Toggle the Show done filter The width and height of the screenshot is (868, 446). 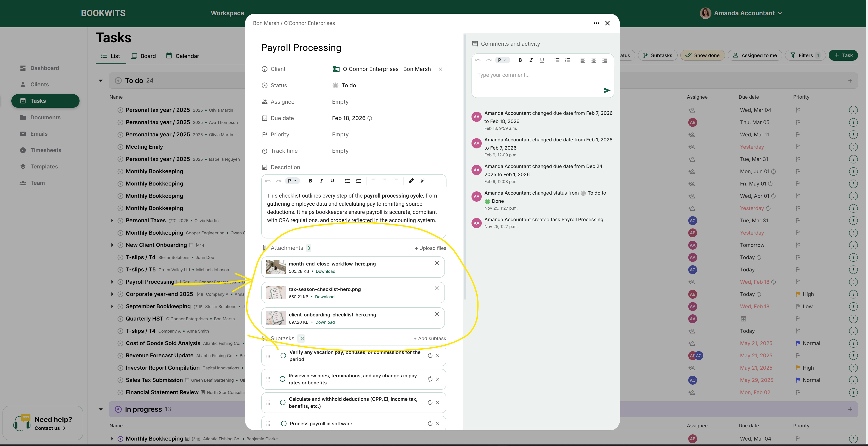(x=702, y=55)
